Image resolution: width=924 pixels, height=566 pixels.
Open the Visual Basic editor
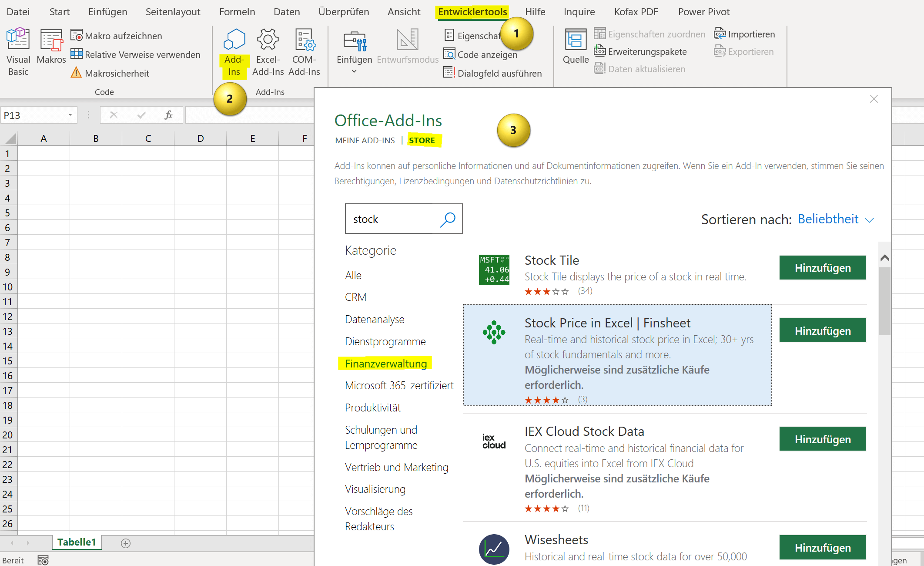18,52
